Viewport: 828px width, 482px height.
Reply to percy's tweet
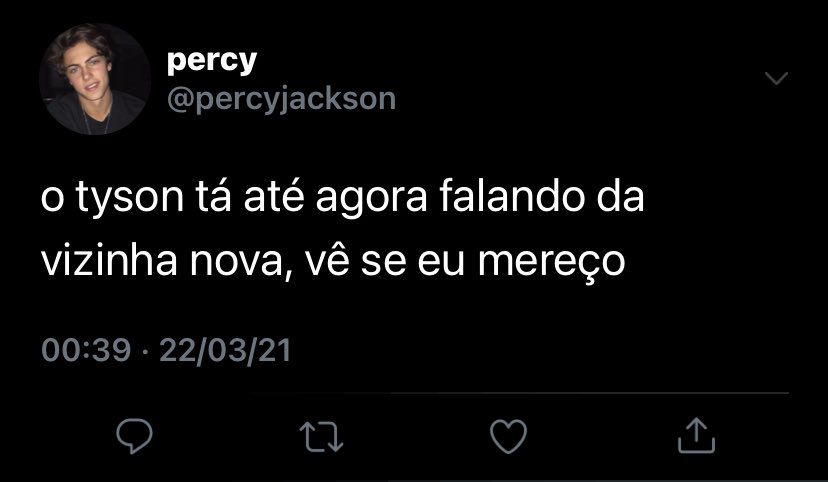point(135,436)
